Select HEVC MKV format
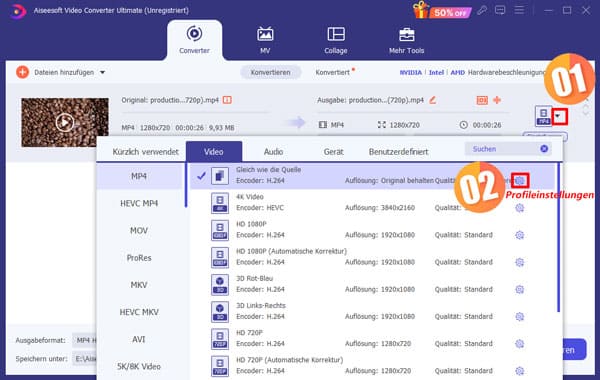The image size is (600, 380). (139, 312)
